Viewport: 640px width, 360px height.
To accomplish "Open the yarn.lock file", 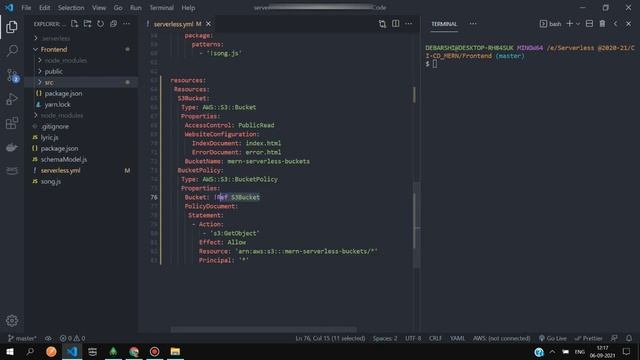I will coord(81,104).
